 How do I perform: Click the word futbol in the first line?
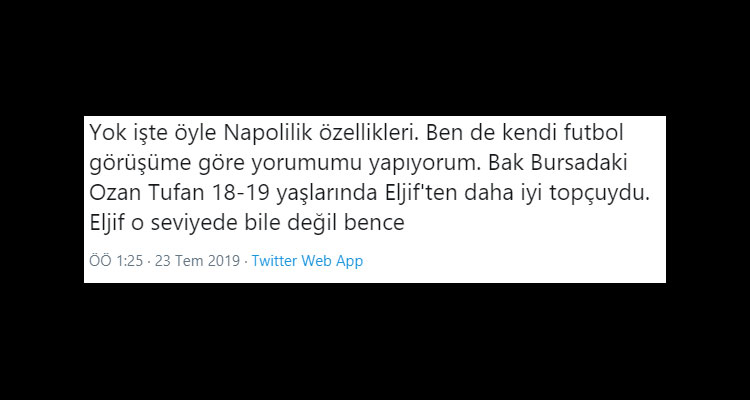click(609, 134)
